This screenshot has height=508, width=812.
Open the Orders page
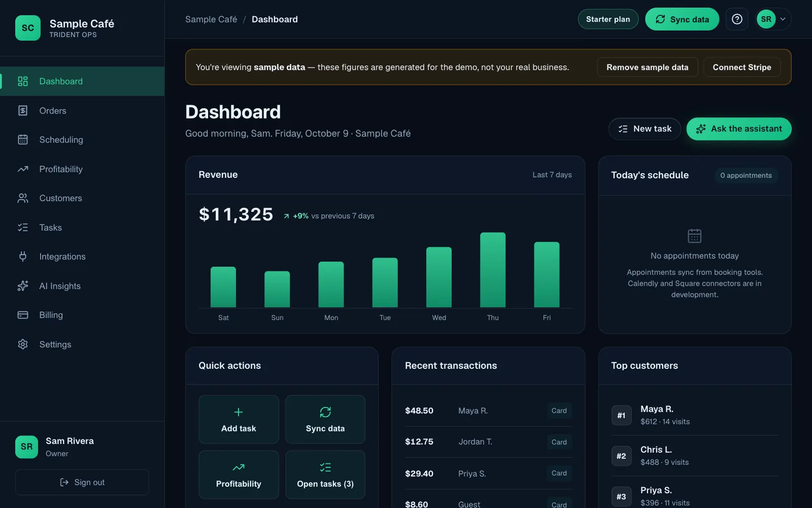point(82,111)
